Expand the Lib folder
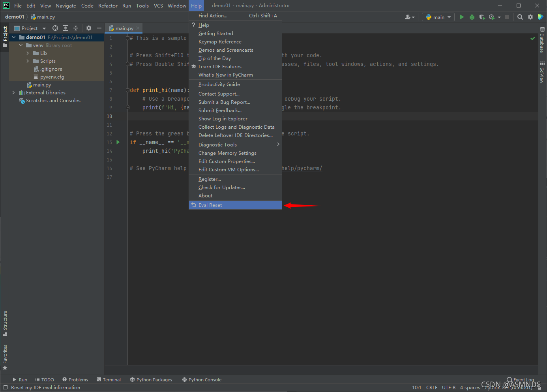The height and width of the screenshot is (392, 547). click(28, 53)
